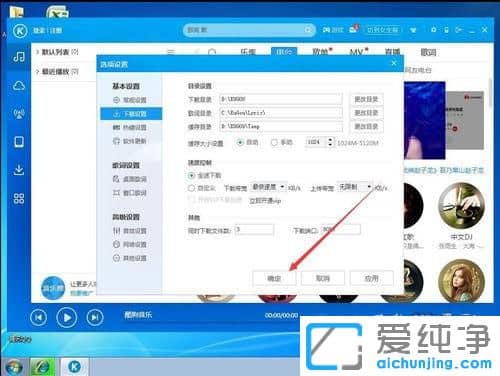Open the 上传带宽 limit dropdown
Image resolution: width=500 pixels, height=376 pixels.
[355, 187]
